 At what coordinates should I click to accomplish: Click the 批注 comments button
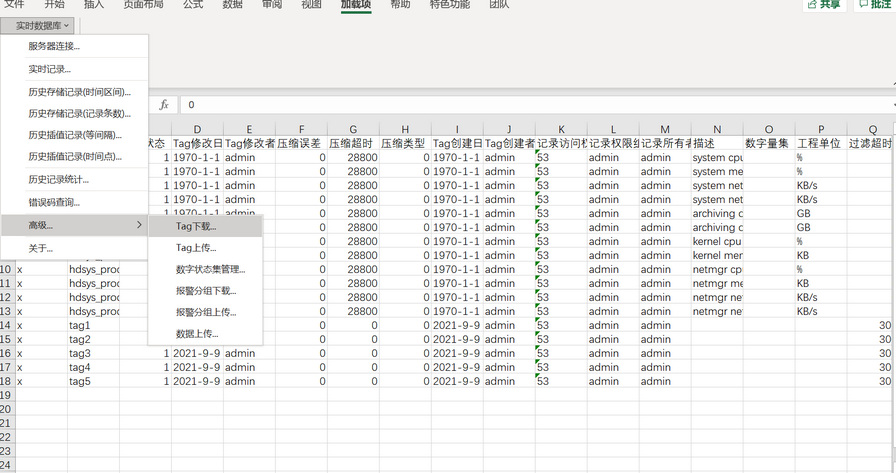[875, 5]
